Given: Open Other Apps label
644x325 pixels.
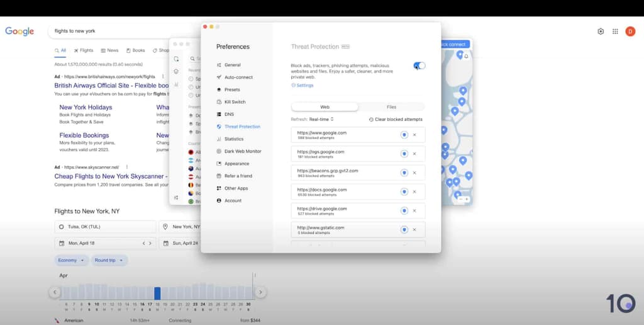Looking at the screenshot, I should tap(236, 188).
